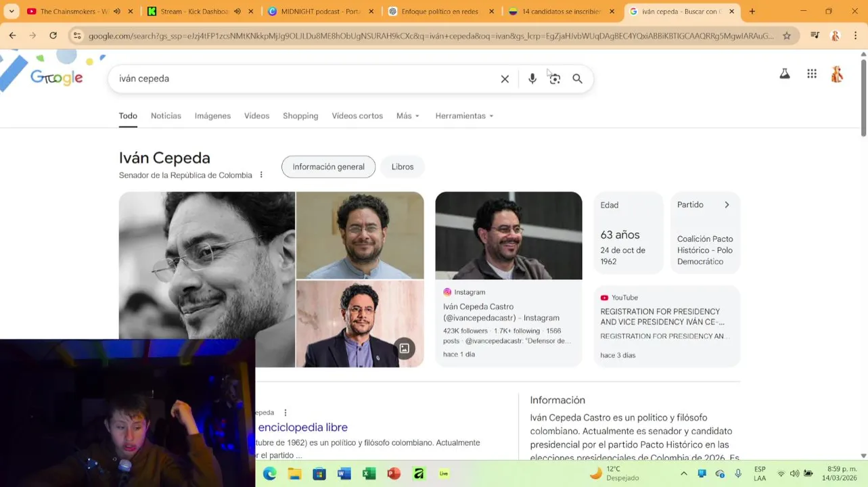Clear the search box with the X icon
This screenshot has width=868, height=487.
point(505,79)
